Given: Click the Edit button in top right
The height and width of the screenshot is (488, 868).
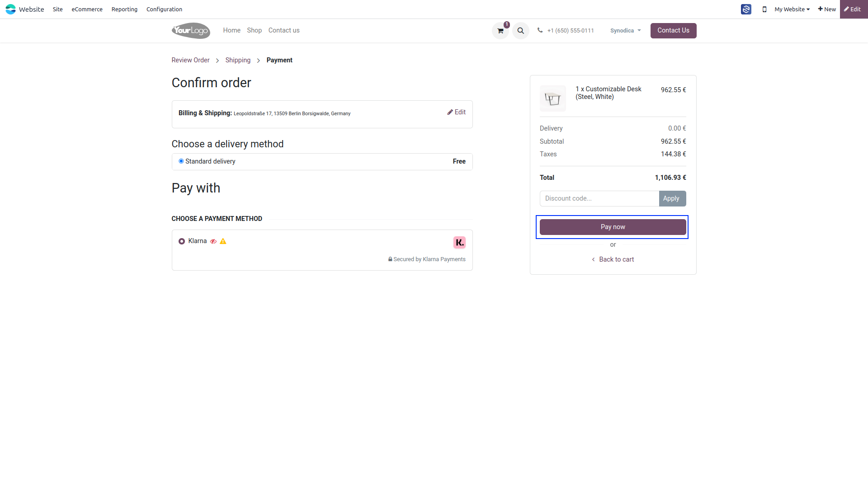Looking at the screenshot, I should (x=854, y=9).
